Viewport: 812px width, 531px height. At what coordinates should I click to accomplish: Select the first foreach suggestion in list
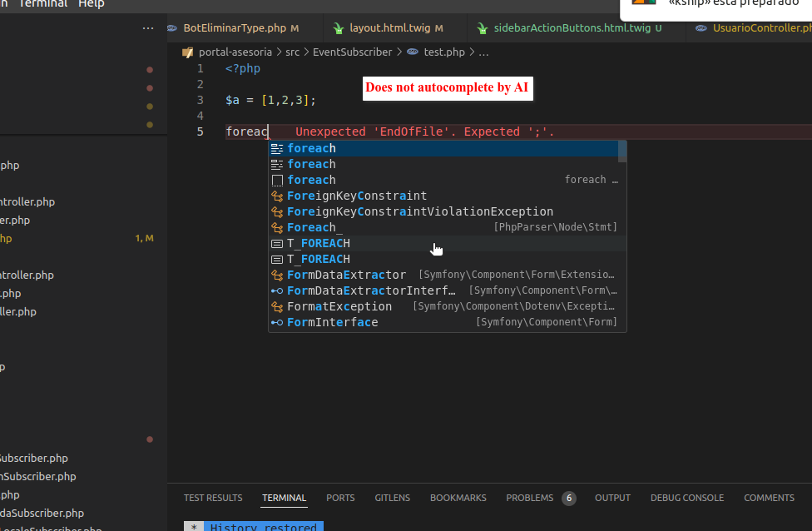pos(312,148)
